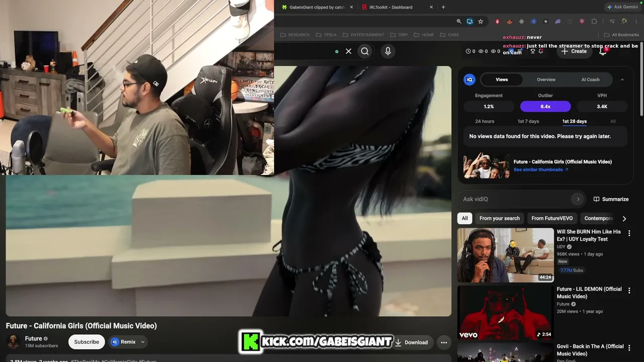Open the Future channel avatar
The height and width of the screenshot is (362, 644).
pyautogui.click(x=14, y=342)
